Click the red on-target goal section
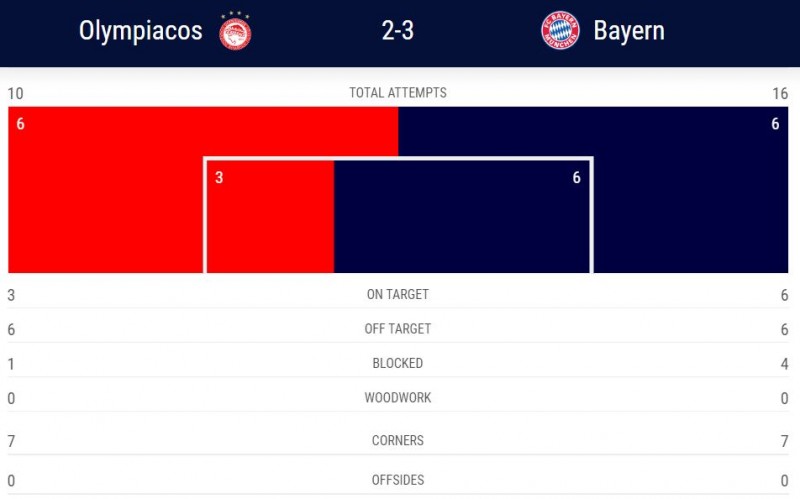This screenshot has height=499, width=800. click(x=270, y=217)
